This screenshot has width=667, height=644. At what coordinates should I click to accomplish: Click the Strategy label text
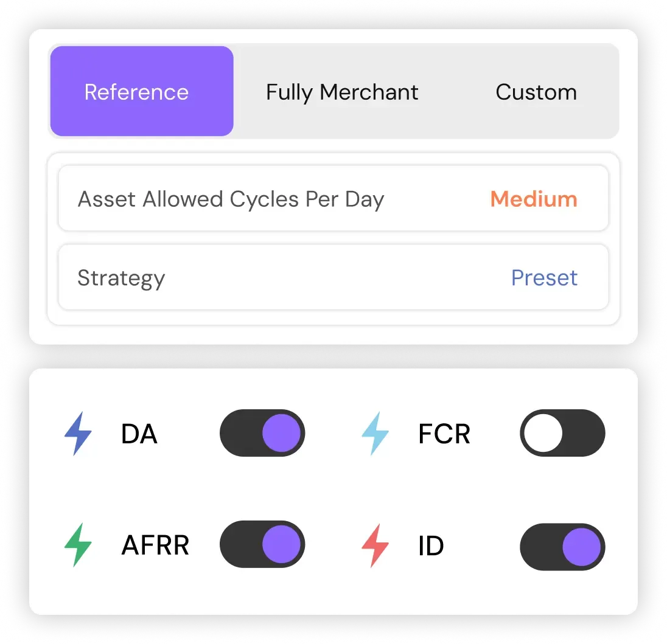coord(121,279)
